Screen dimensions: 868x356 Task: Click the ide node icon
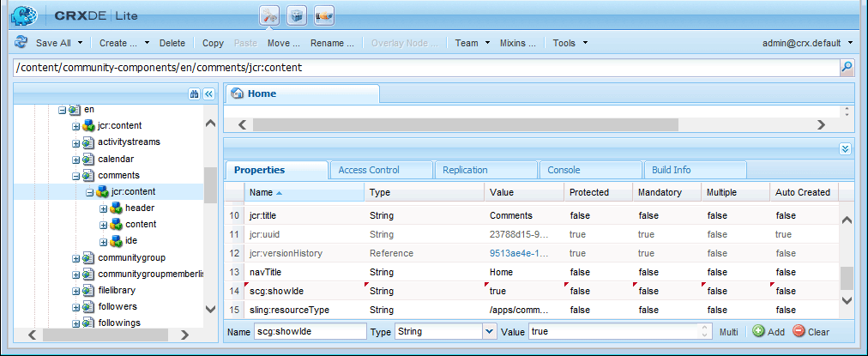tap(116, 241)
